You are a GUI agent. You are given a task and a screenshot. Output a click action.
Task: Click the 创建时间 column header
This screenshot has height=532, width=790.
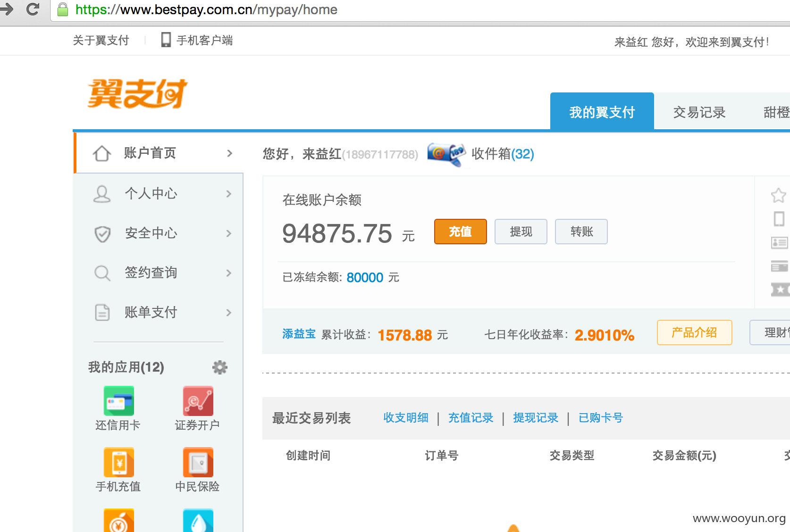pyautogui.click(x=308, y=455)
